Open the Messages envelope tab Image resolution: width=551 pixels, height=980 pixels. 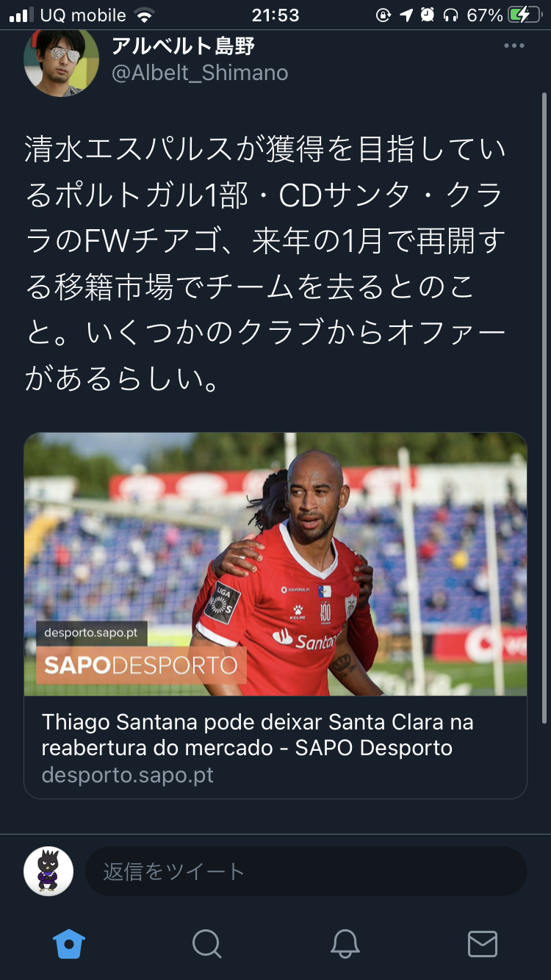pos(482,943)
